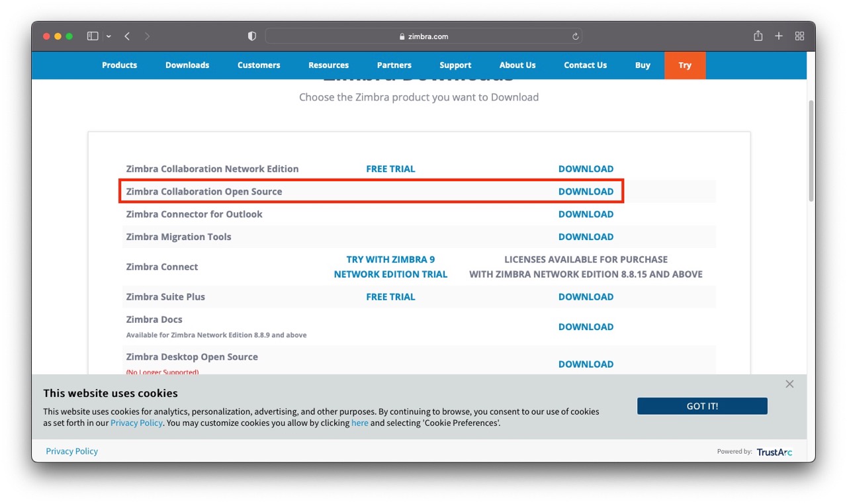Viewport: 847px width, 504px height.
Task: Select 'Zimbra Docs' product name
Action: click(154, 319)
